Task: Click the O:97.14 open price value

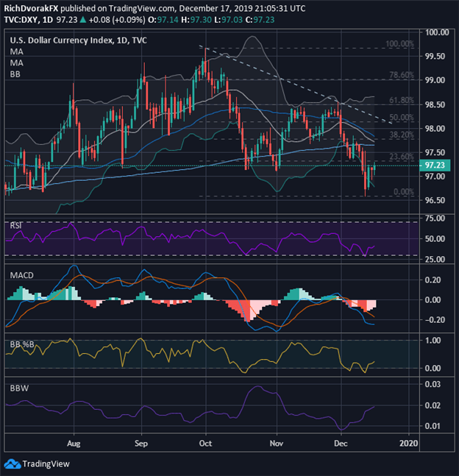Action: click(163, 20)
